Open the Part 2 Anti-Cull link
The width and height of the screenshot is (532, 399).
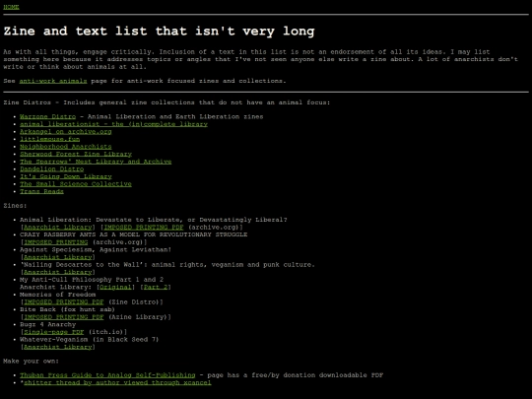[x=156, y=287]
